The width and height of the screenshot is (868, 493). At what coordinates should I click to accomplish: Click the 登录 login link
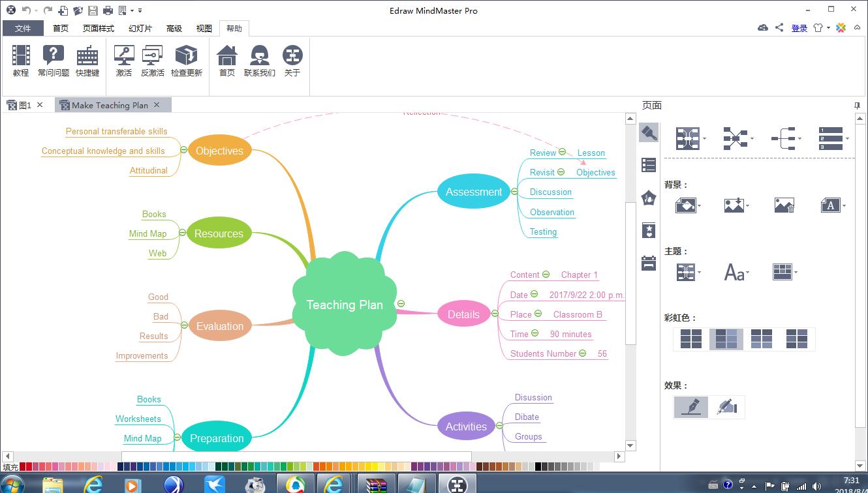[x=799, y=28]
